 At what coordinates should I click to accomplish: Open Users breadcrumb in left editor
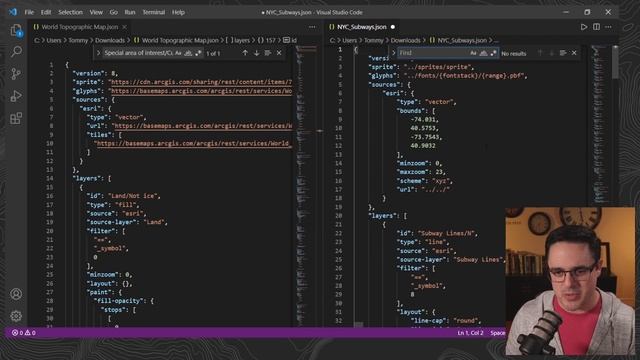coord(53,40)
